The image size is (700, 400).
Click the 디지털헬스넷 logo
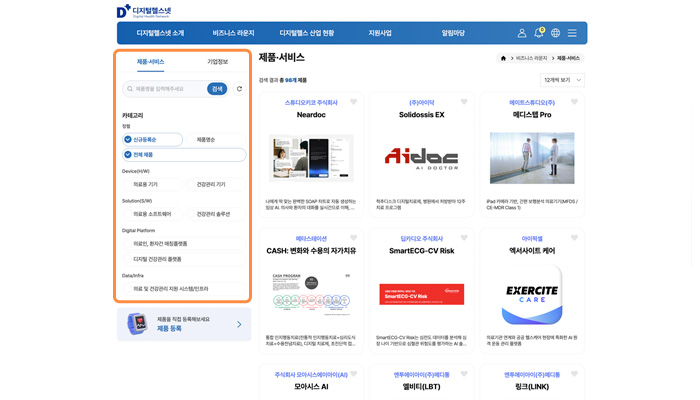pyautogui.click(x=144, y=11)
